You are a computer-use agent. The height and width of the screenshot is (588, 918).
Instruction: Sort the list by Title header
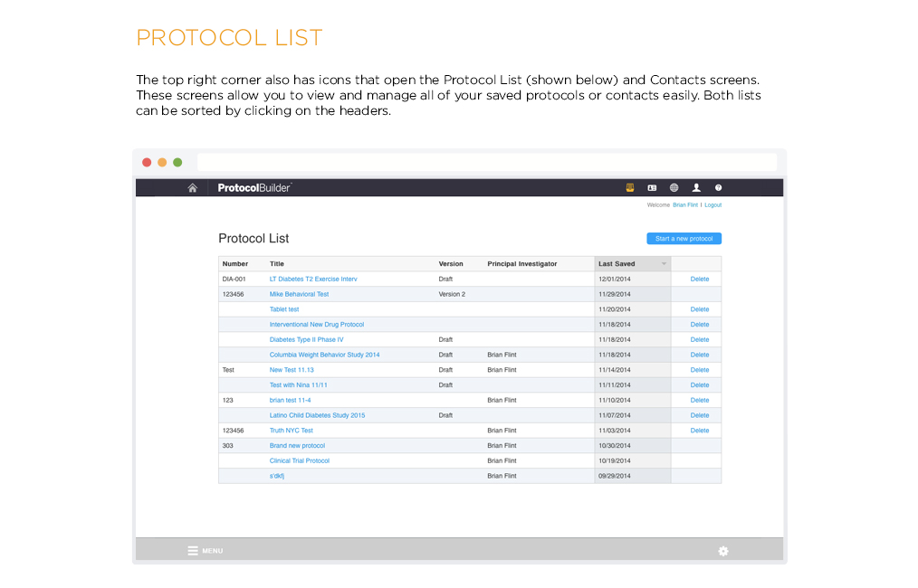point(277,264)
